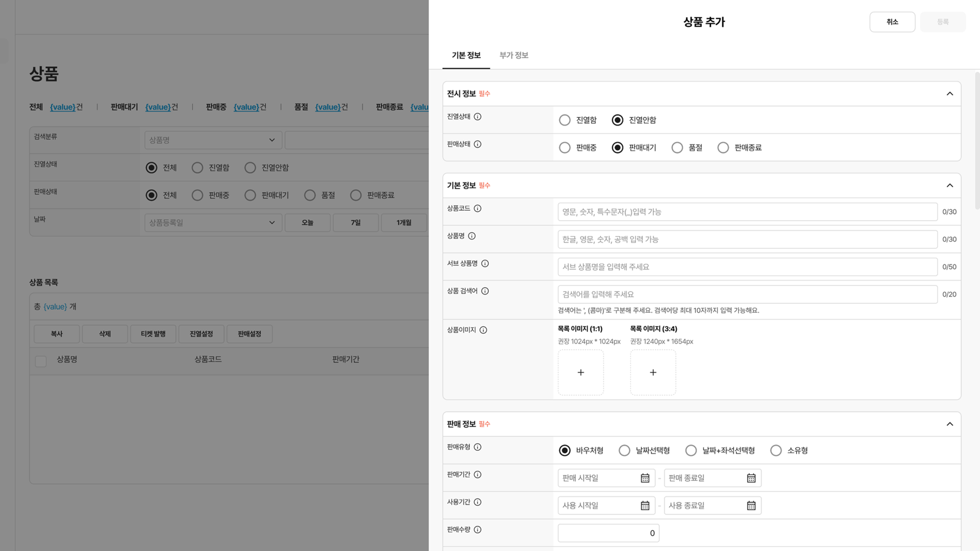
Task: Open calendar icon in 사용 시작일 field
Action: [x=645, y=506]
